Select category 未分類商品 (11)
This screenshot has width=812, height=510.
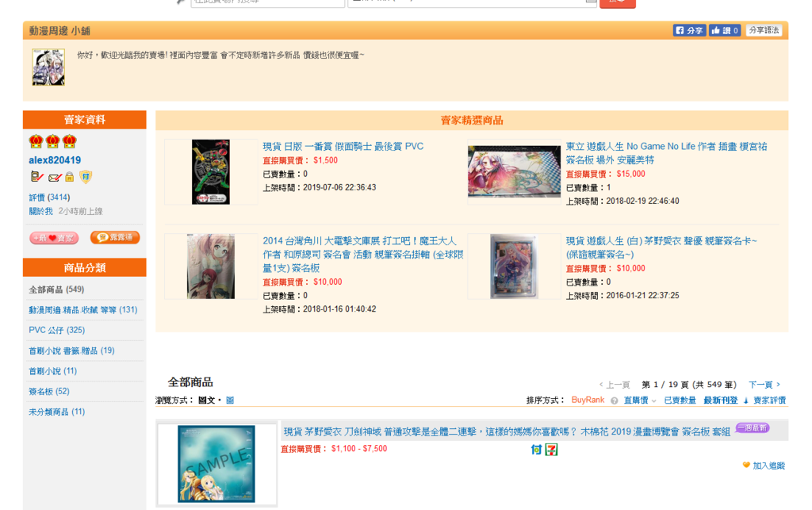click(57, 412)
